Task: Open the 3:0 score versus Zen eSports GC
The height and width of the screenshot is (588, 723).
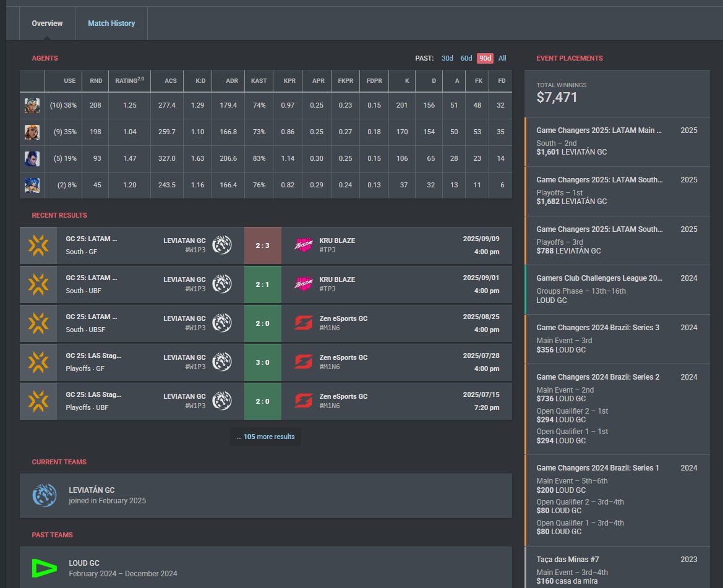Action: [262, 362]
